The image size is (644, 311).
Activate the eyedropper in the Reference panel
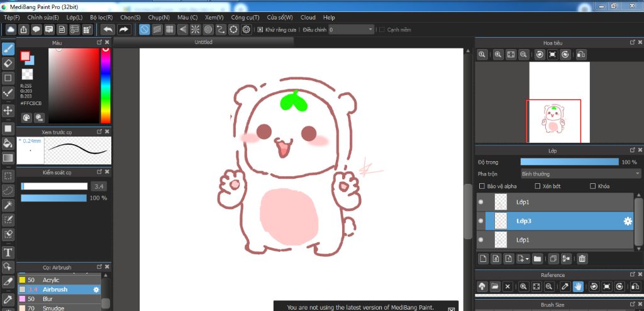pyautogui.click(x=565, y=286)
